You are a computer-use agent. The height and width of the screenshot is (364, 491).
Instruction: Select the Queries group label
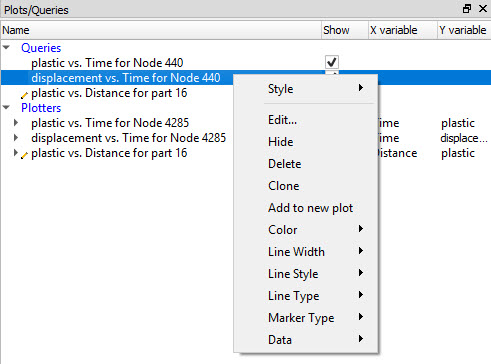(x=41, y=48)
